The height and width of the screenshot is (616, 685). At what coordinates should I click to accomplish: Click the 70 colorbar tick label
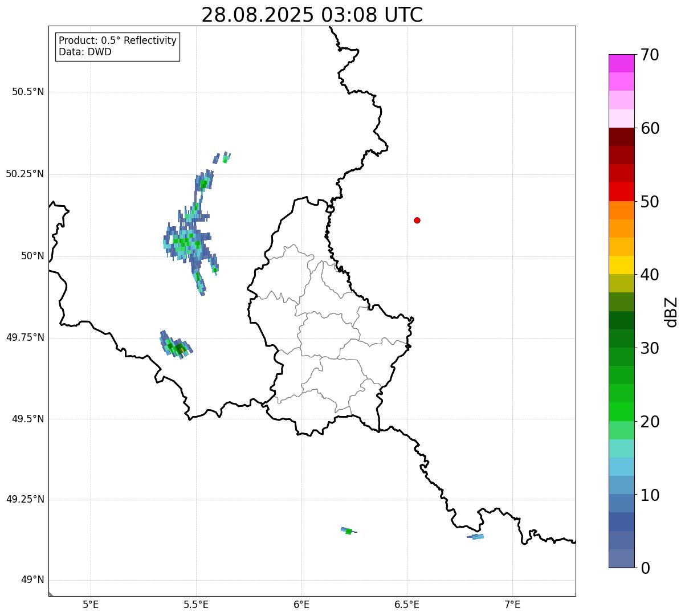tap(650, 55)
